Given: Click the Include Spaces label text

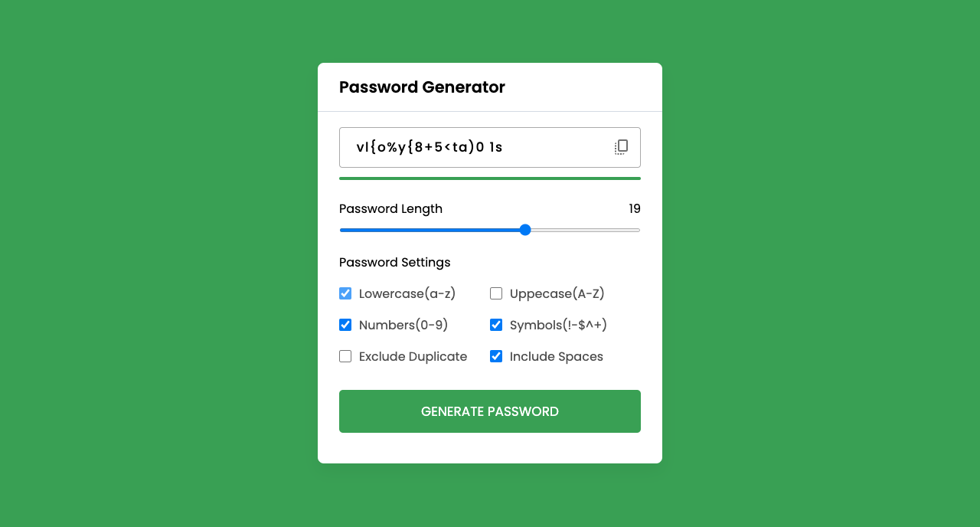Looking at the screenshot, I should pos(555,356).
